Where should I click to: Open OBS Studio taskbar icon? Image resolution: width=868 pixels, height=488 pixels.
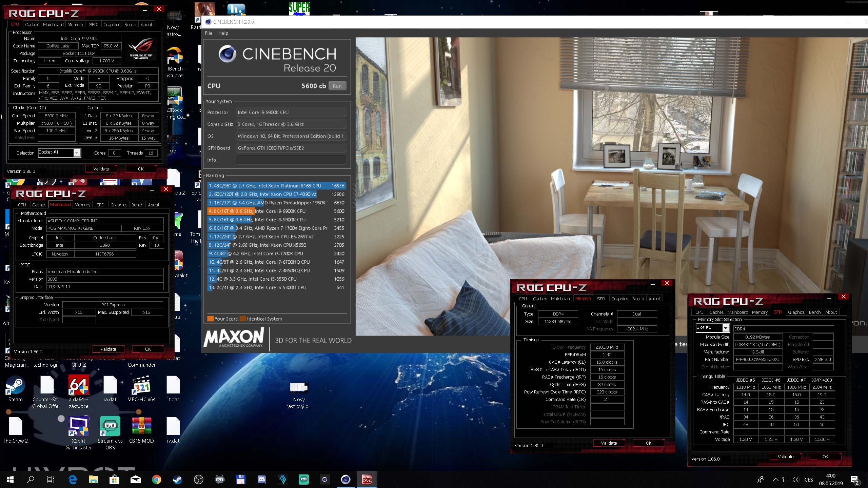click(x=198, y=479)
